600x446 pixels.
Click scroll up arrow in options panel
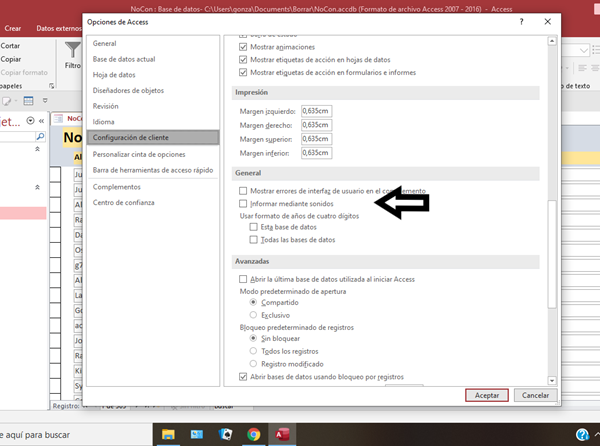552,41
